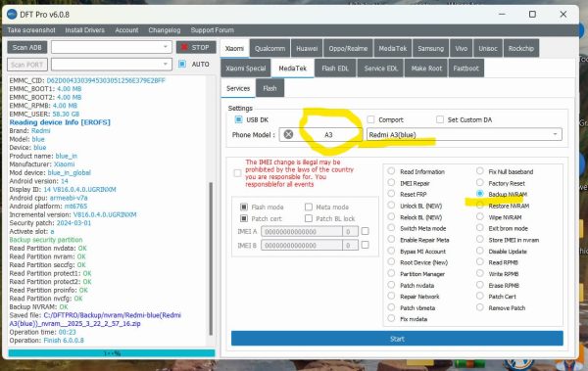
Task: Select the Factory Reset option
Action: (x=502, y=183)
